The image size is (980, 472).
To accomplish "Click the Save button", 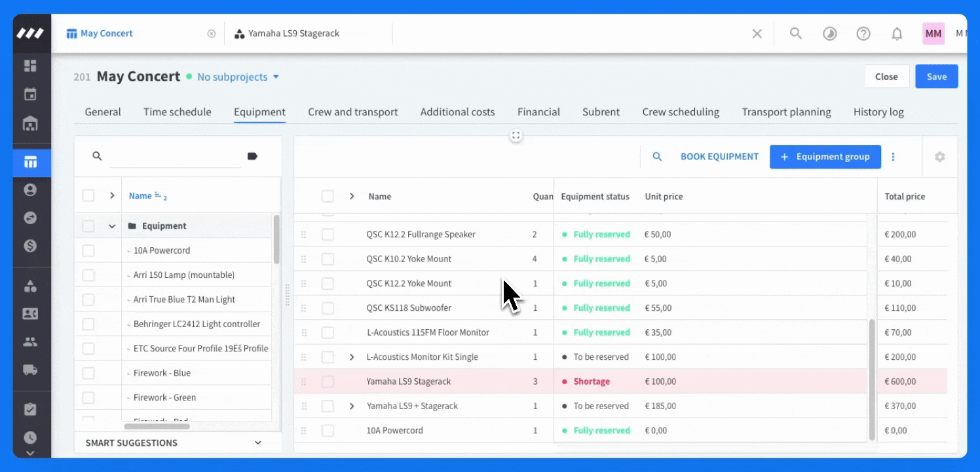I will 936,76.
